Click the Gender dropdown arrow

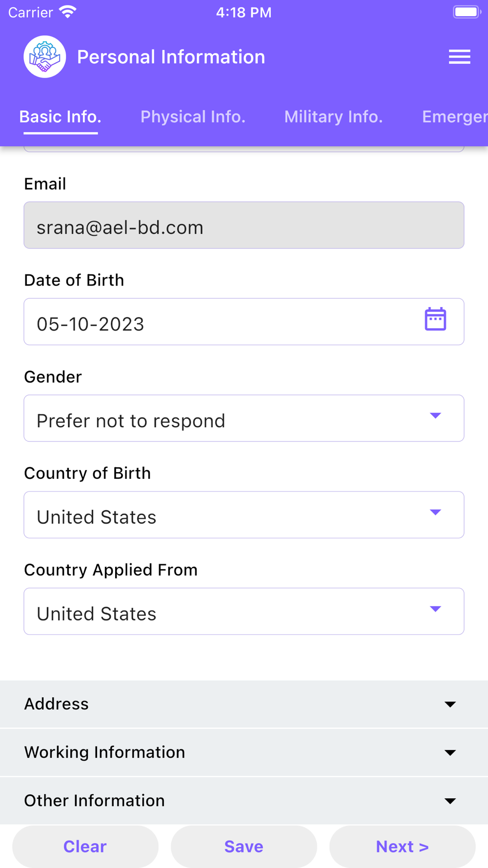pyautogui.click(x=435, y=416)
